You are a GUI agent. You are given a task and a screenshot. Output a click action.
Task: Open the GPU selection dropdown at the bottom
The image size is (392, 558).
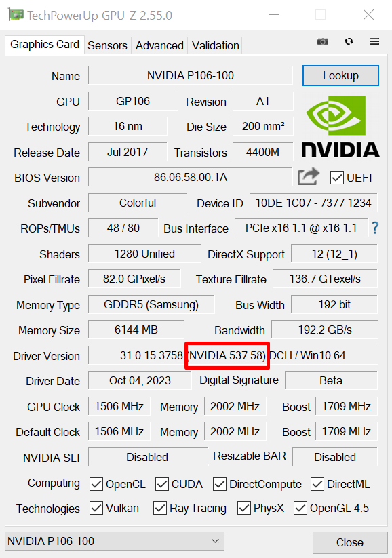(x=114, y=541)
